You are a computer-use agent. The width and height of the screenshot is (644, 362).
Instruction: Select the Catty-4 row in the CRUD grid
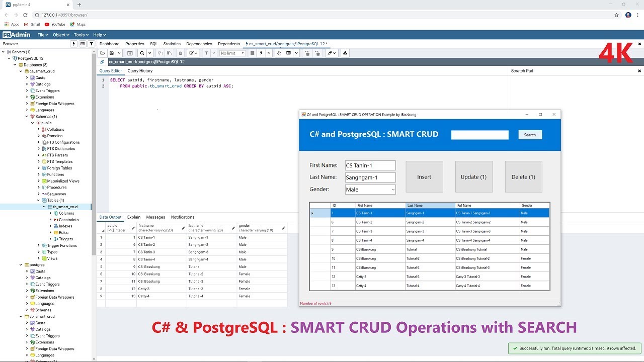[x=429, y=286]
